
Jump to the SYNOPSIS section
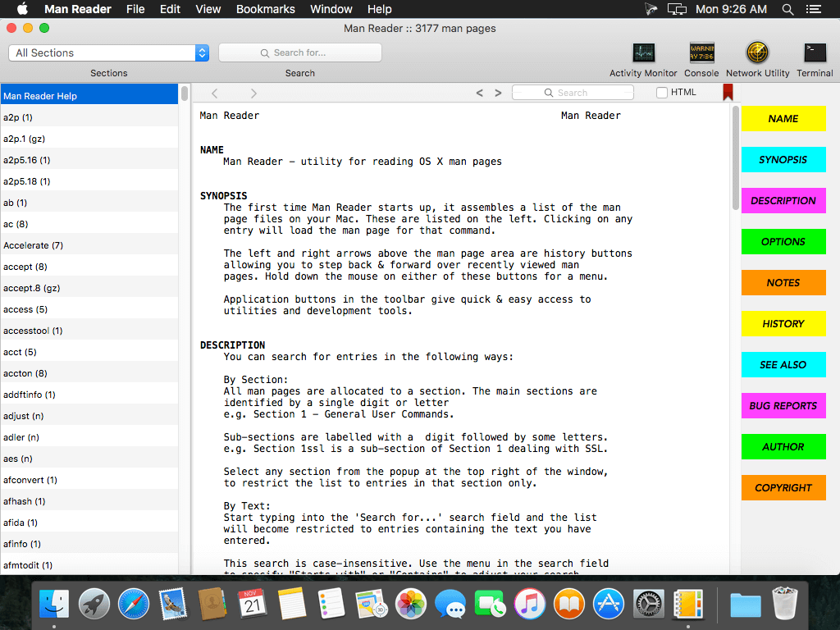click(783, 160)
